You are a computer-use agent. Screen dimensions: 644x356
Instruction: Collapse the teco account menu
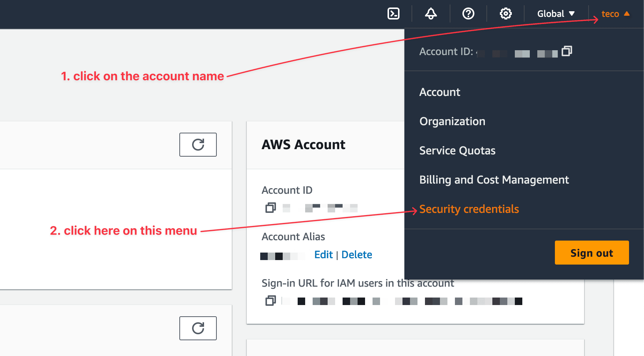pos(611,13)
